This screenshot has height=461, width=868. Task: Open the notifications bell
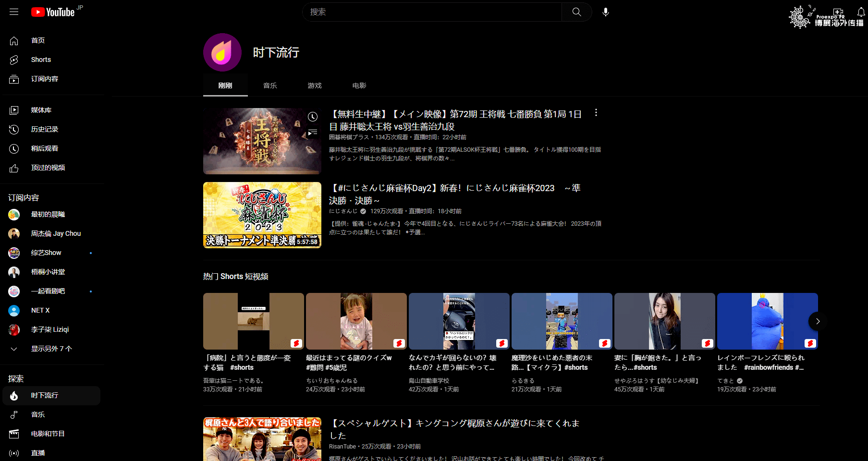861,12
